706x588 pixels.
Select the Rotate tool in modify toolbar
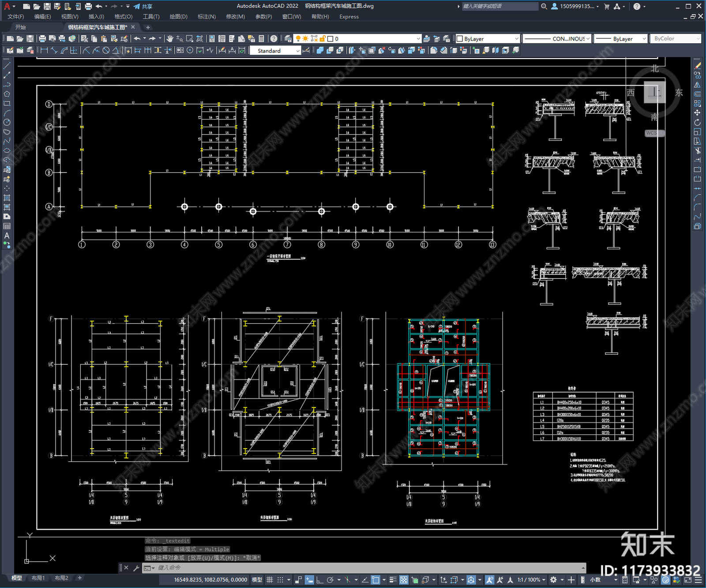pos(697,122)
